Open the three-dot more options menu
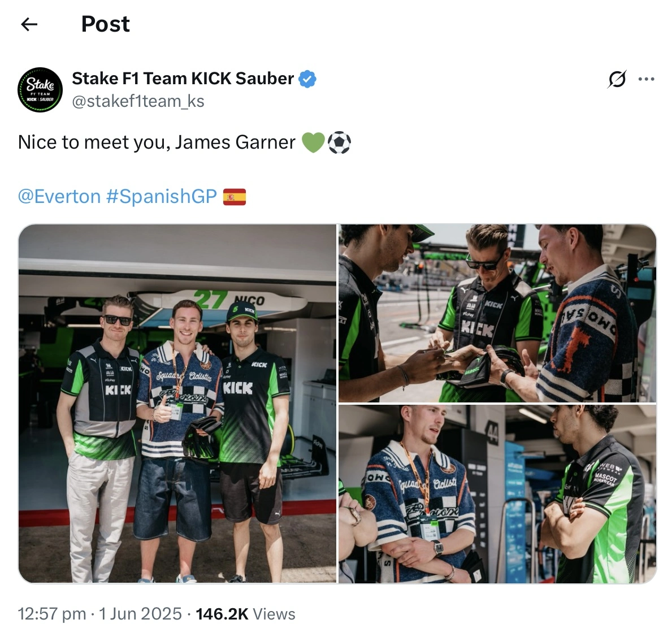The image size is (672, 641). [647, 79]
